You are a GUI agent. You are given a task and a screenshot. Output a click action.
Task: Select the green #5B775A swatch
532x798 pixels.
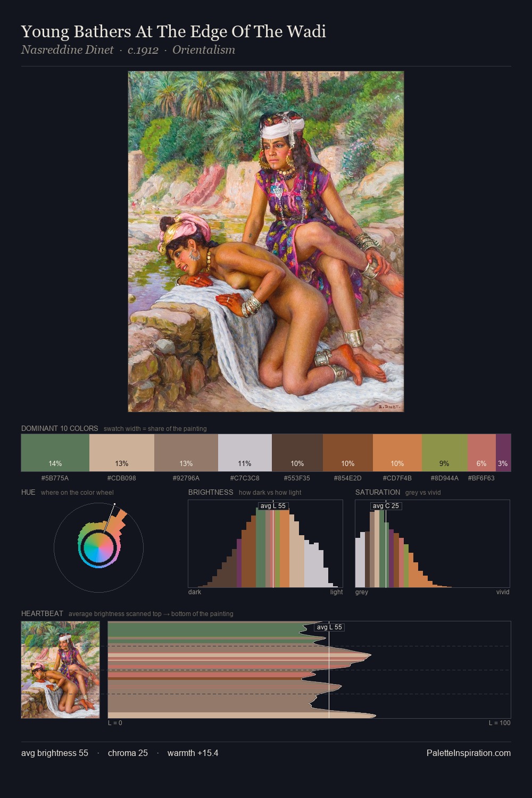(55, 453)
